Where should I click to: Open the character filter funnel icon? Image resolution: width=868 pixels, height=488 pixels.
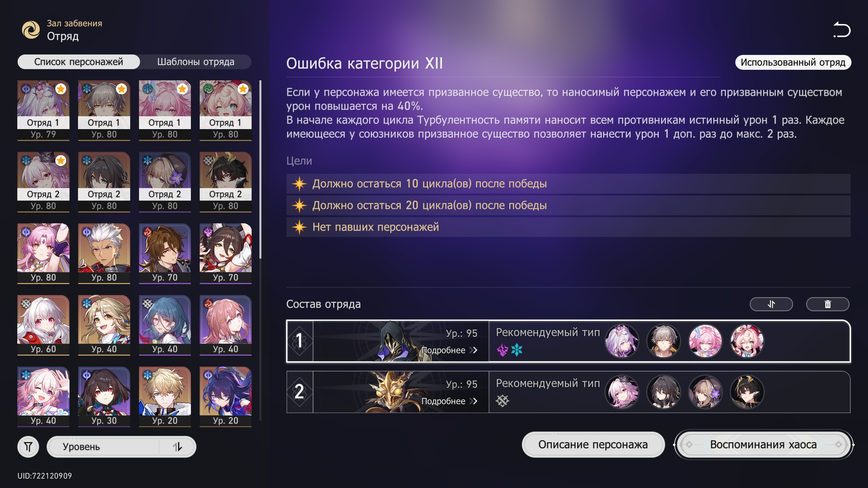tap(28, 447)
